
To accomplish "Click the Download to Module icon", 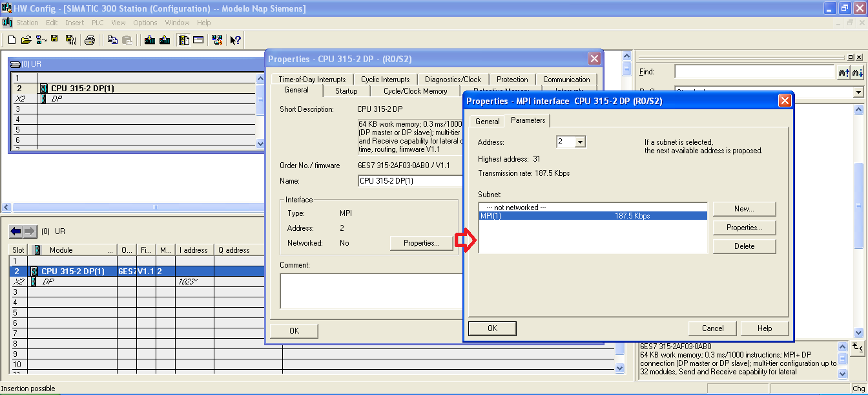I will click(x=150, y=40).
